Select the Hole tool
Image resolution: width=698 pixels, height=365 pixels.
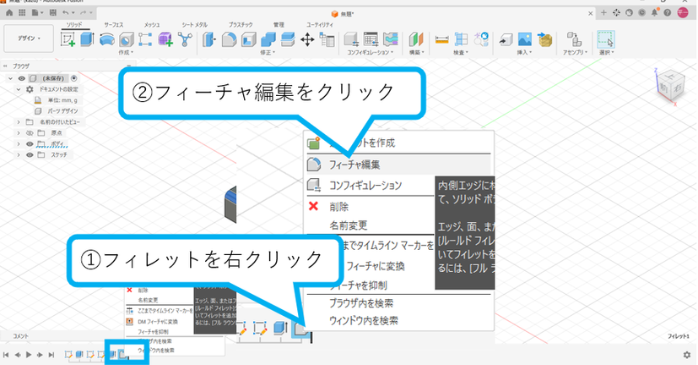(126, 40)
